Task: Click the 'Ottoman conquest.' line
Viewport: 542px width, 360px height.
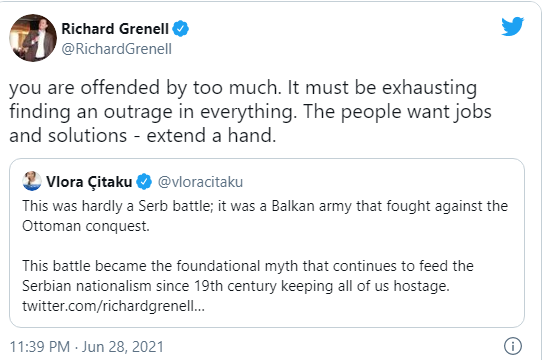Action: tap(86, 226)
